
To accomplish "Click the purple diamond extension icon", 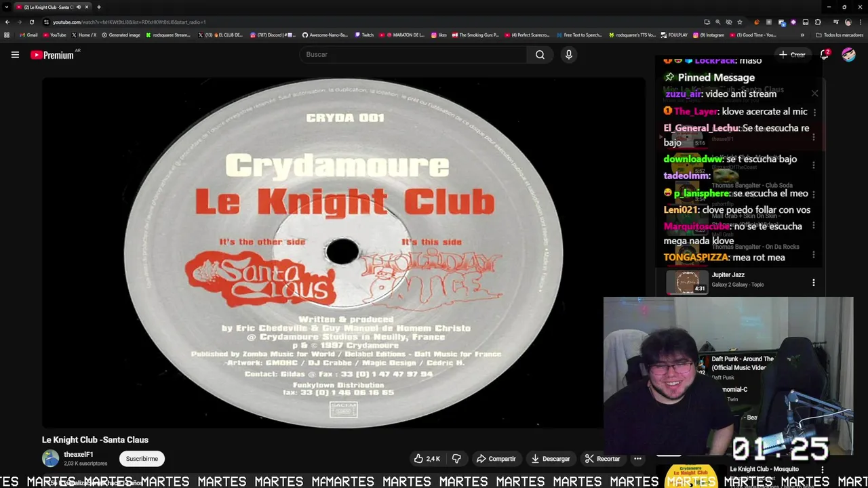I will 793,22.
